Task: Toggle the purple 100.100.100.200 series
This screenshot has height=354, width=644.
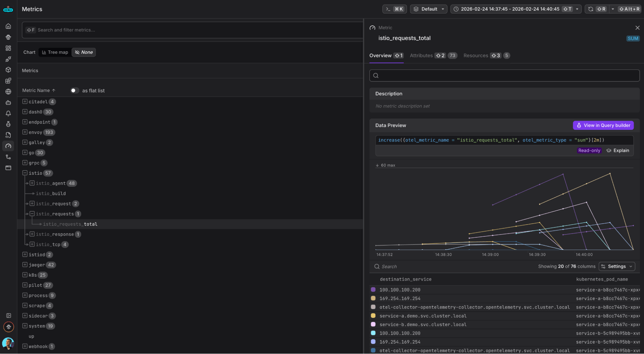Action: click(373, 290)
